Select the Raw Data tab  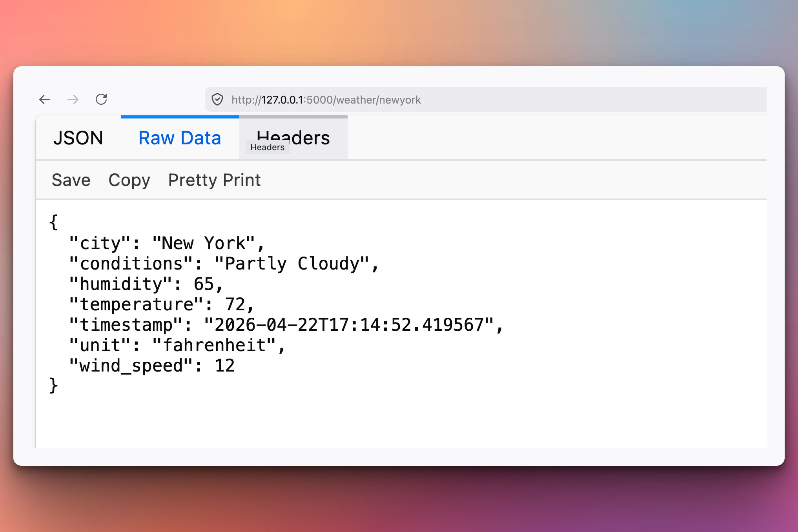pyautogui.click(x=180, y=138)
